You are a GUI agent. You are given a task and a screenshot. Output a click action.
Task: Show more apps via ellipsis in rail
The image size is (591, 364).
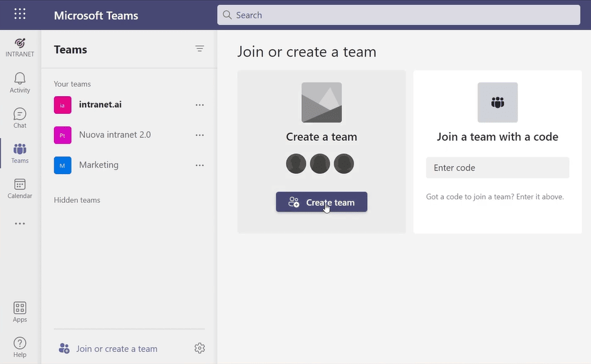pos(20,223)
